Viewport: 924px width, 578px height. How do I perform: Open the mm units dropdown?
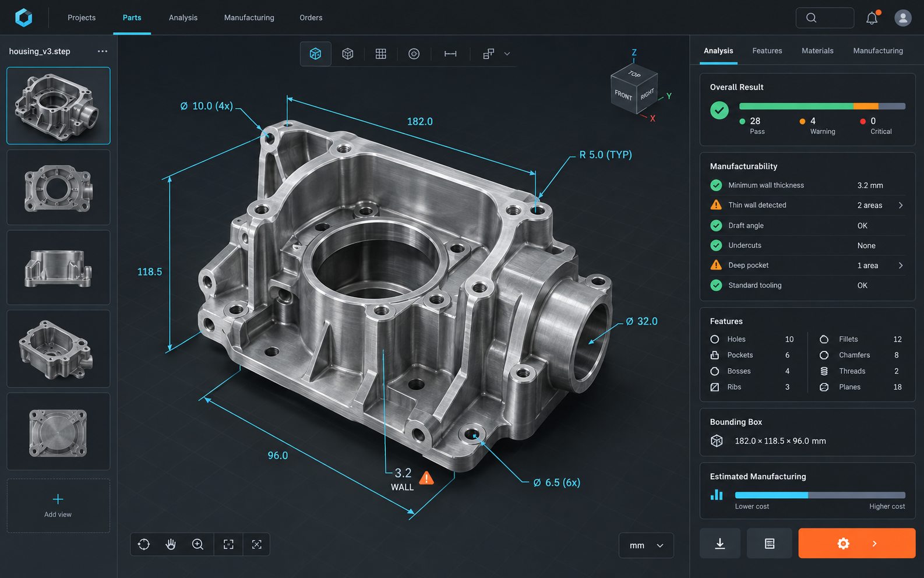[x=646, y=545]
